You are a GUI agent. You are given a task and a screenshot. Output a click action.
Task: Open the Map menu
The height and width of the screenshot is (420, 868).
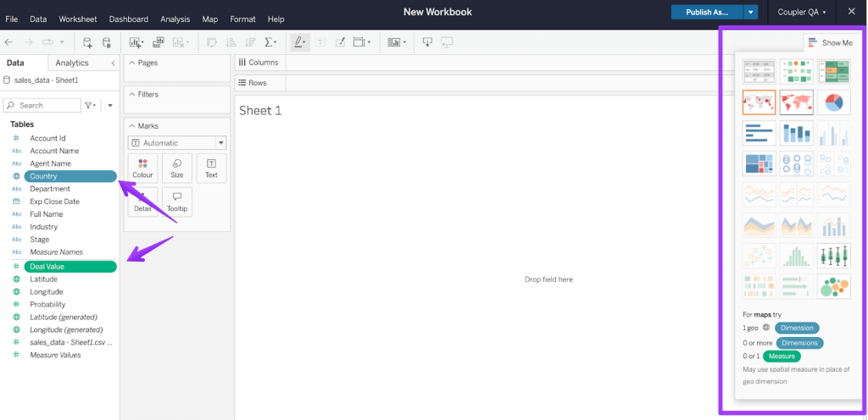(x=210, y=19)
